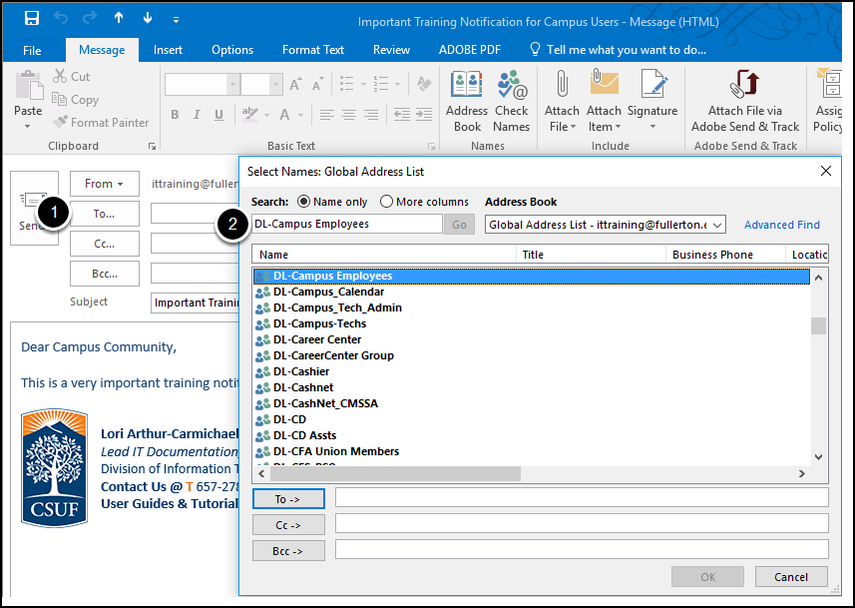
Task: Click the To... button in message
Action: tap(104, 214)
